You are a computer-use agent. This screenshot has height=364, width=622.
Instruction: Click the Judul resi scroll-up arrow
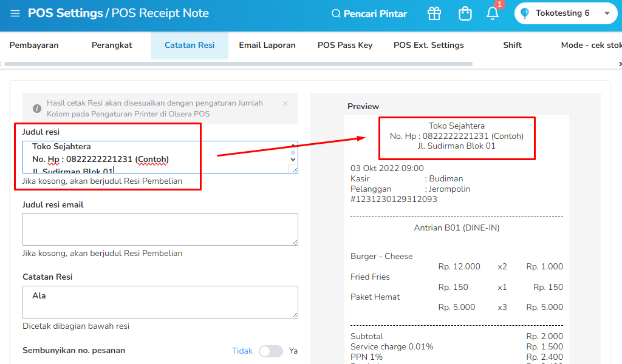[x=293, y=146]
